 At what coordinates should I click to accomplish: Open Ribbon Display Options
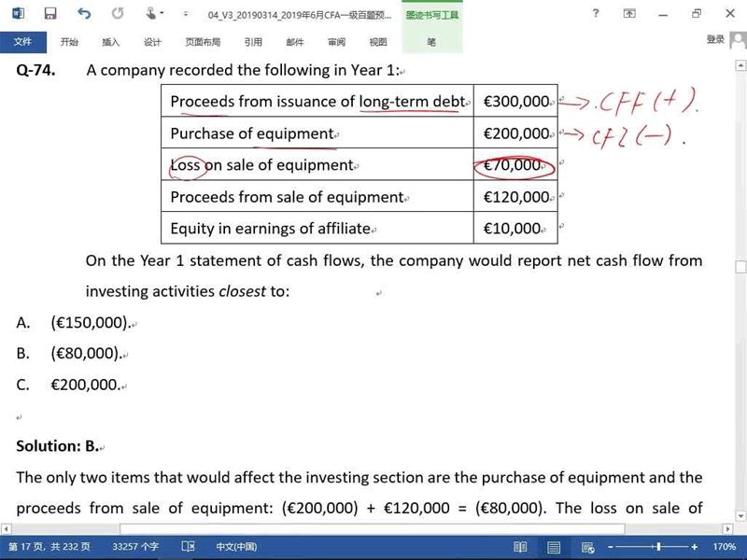629,13
